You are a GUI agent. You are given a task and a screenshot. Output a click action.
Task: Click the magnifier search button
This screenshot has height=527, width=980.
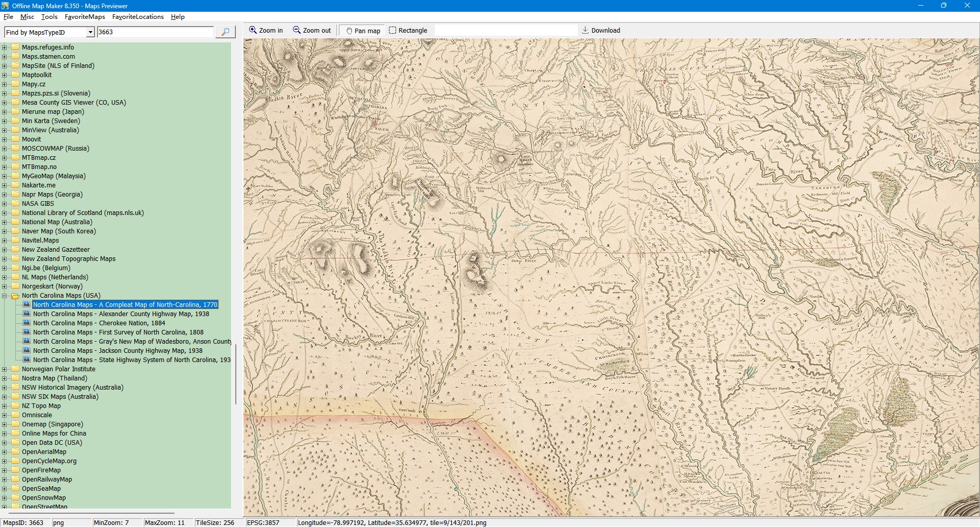tap(225, 32)
